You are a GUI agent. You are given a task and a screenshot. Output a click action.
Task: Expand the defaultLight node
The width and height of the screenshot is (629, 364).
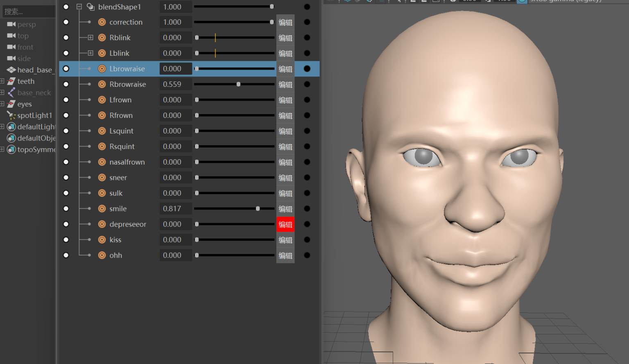pyautogui.click(x=2, y=127)
